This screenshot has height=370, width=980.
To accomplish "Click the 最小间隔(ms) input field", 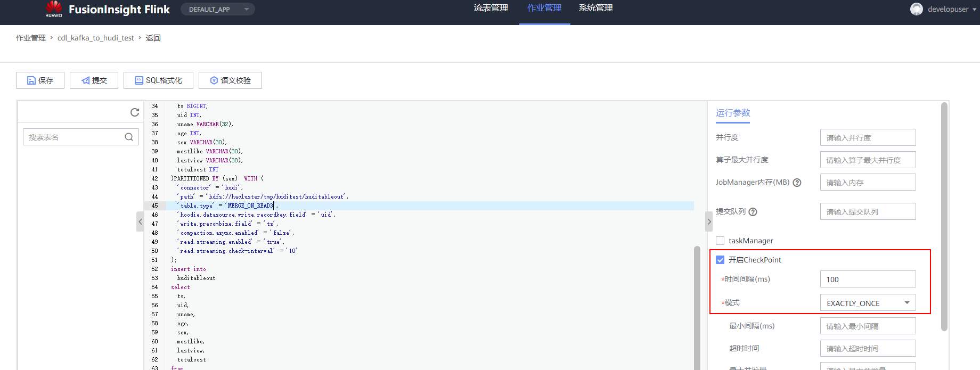I will [868, 326].
